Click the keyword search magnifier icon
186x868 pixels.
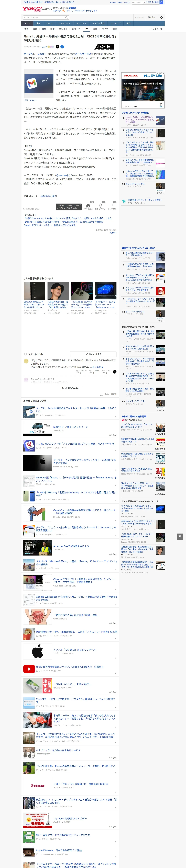(66, 18)
